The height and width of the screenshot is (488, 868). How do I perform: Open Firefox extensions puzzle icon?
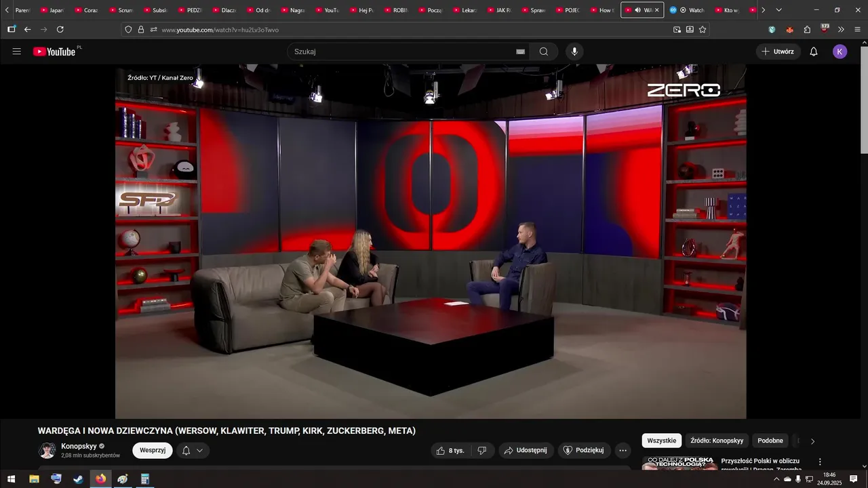(x=807, y=29)
